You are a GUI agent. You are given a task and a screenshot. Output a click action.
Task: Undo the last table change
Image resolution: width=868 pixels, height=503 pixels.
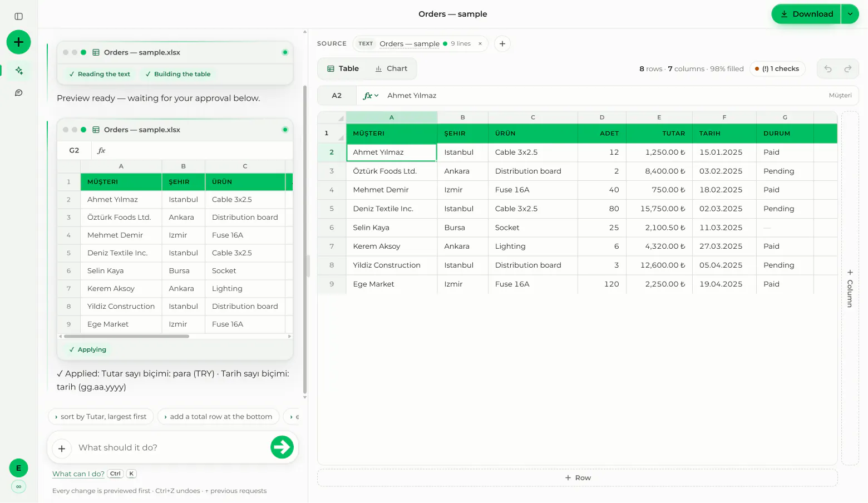(x=828, y=68)
